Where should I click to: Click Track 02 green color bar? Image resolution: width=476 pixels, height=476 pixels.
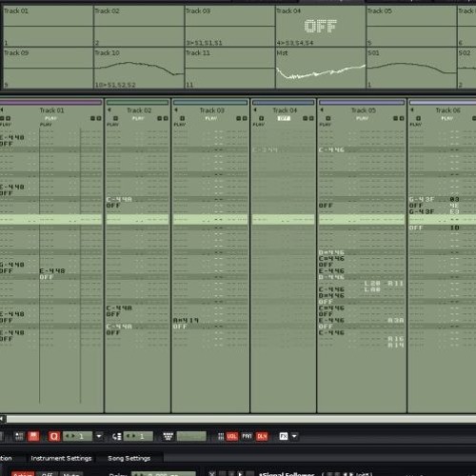(137, 102)
